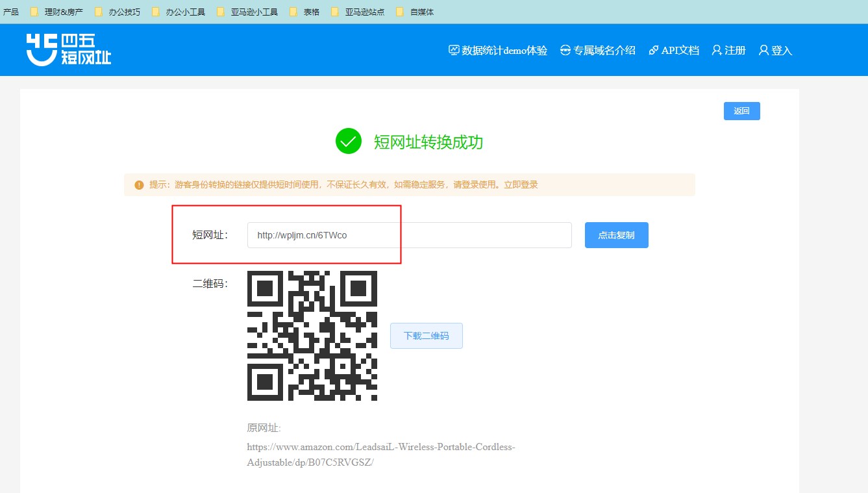Viewport: 868px width, 493px height.
Task: Open the 办公小工具 bookmark folder
Action: point(179,12)
